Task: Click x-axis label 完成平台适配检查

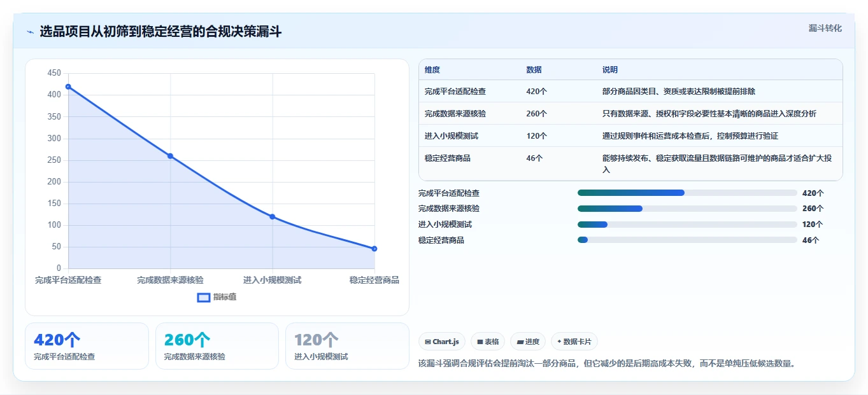Action: 68,280
